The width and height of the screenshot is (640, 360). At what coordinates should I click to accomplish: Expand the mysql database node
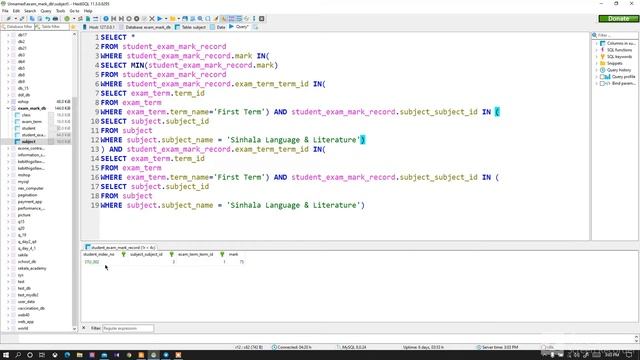pyautogui.click(x=8, y=182)
